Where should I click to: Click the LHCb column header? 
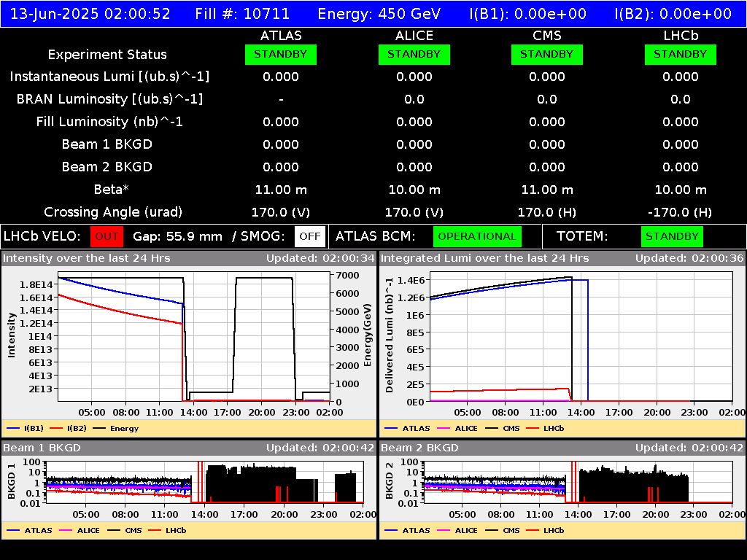coord(681,36)
